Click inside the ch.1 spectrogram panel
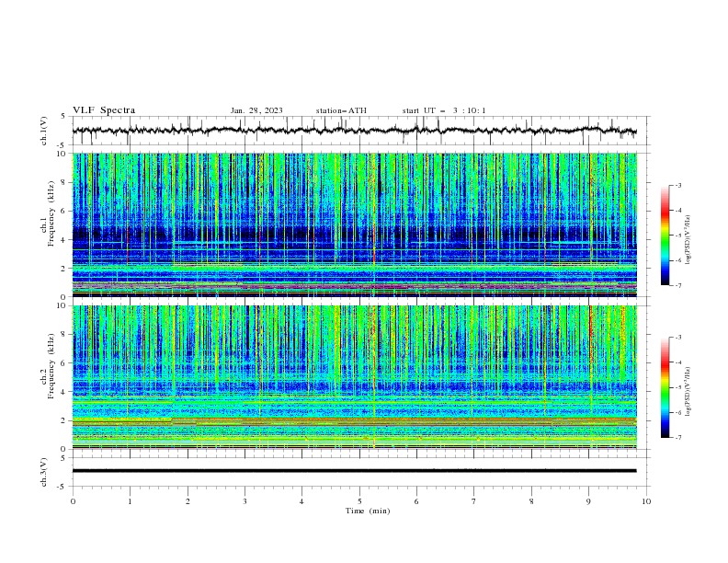Image resolution: width=728 pixels, height=563 pixels. (x=354, y=224)
